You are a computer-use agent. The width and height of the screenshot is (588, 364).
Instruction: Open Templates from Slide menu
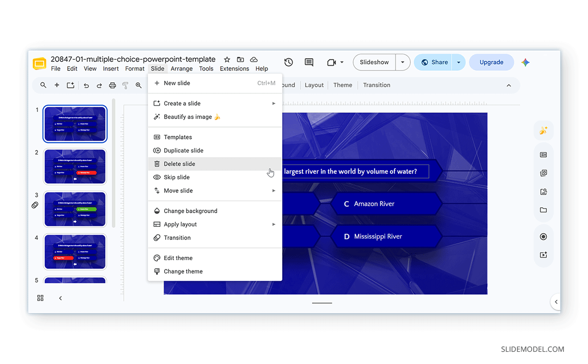pyautogui.click(x=215, y=137)
